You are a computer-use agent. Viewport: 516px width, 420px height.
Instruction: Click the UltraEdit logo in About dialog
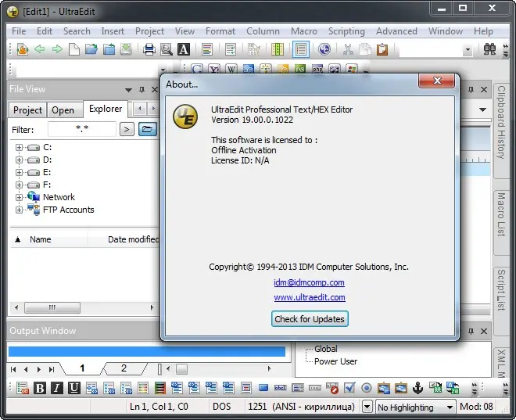pyautogui.click(x=185, y=117)
